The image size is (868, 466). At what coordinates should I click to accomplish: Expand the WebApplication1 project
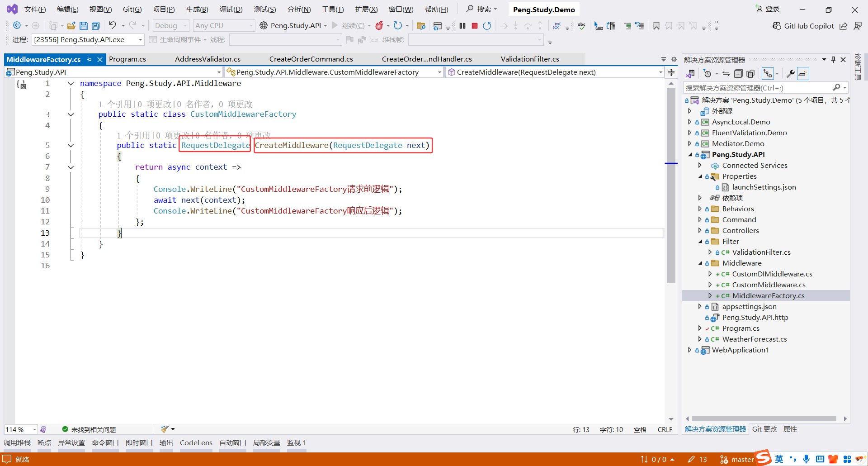coord(690,350)
